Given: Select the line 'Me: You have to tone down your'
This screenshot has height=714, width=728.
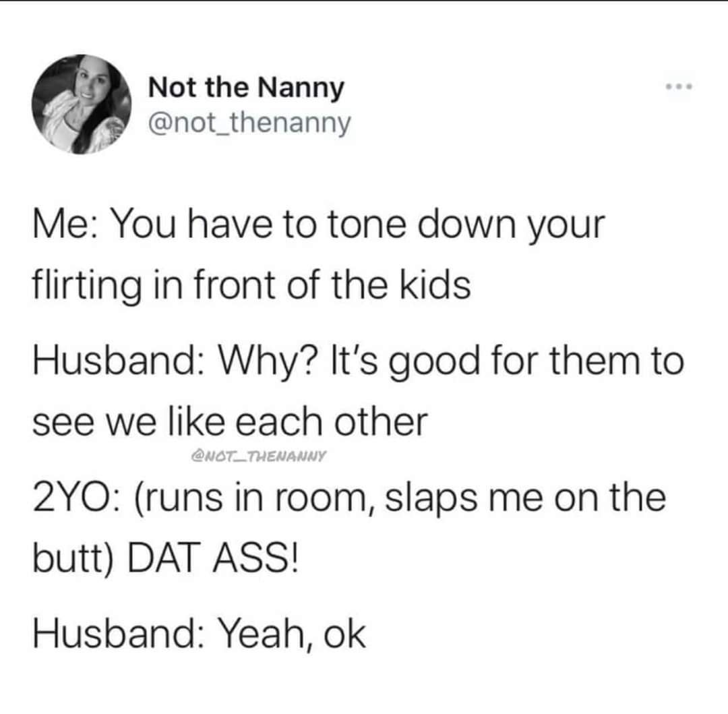Looking at the screenshot, I should tap(319, 226).
